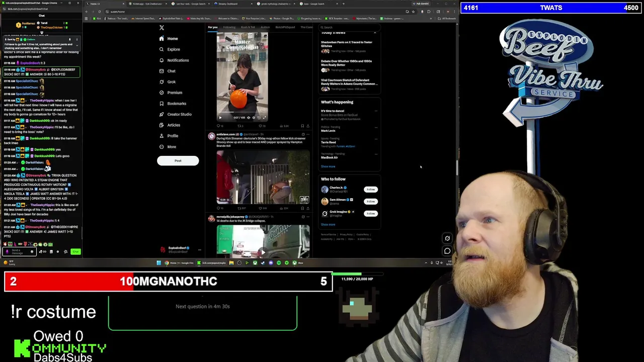Open Bookmarks in X sidebar
Image resolution: width=644 pixels, height=362 pixels.
173,104
